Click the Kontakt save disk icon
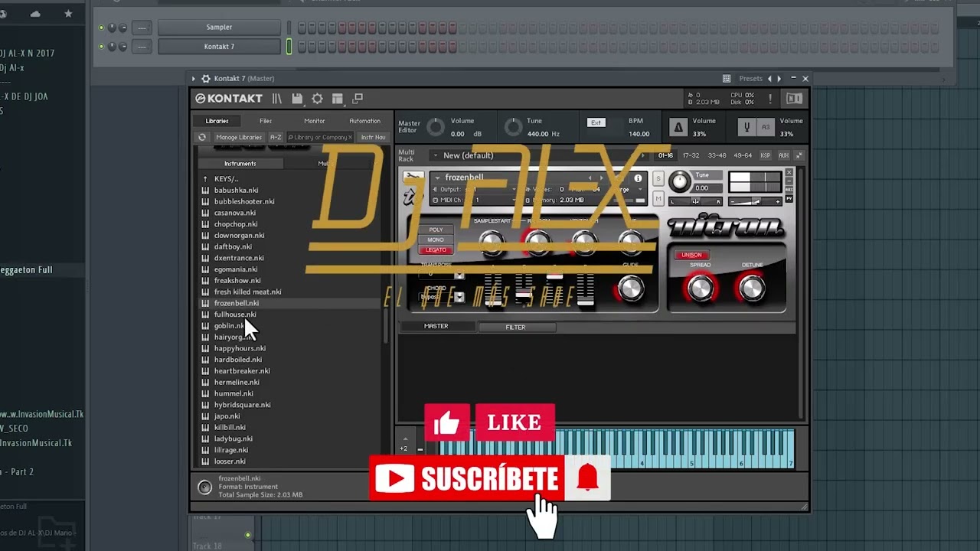 (x=297, y=99)
